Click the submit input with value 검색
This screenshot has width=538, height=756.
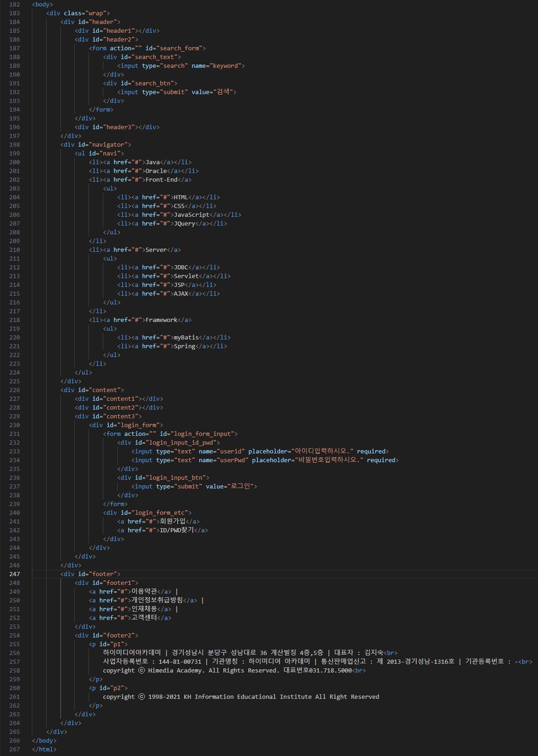point(177,92)
